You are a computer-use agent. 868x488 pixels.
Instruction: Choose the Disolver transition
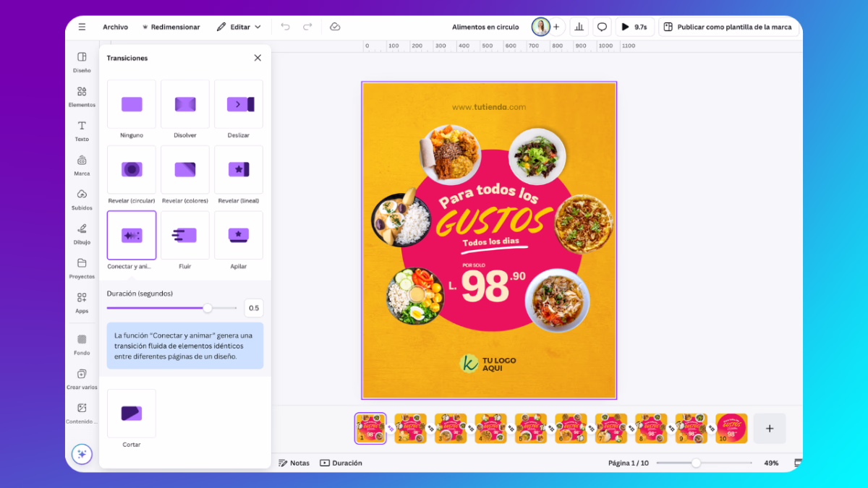(185, 104)
